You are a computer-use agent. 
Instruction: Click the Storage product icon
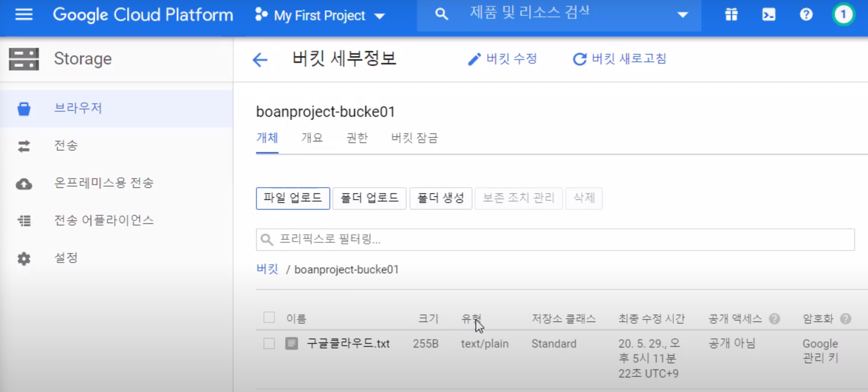[x=23, y=59]
